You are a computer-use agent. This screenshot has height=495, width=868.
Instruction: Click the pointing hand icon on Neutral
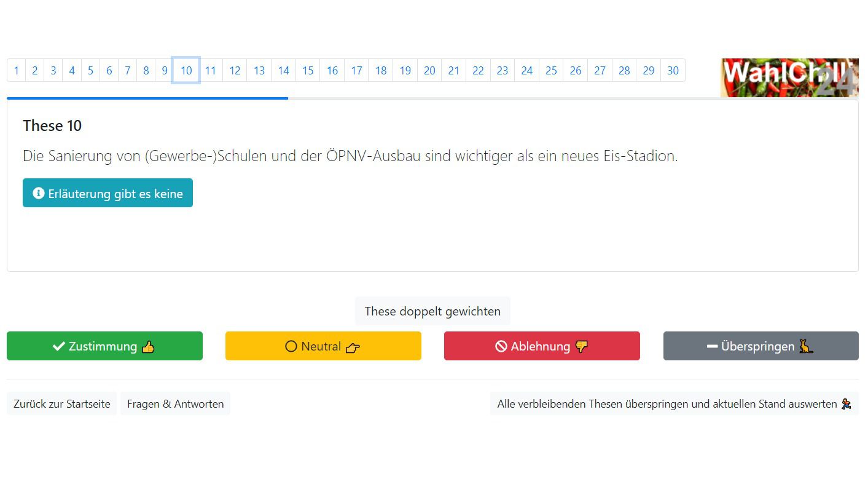click(353, 347)
